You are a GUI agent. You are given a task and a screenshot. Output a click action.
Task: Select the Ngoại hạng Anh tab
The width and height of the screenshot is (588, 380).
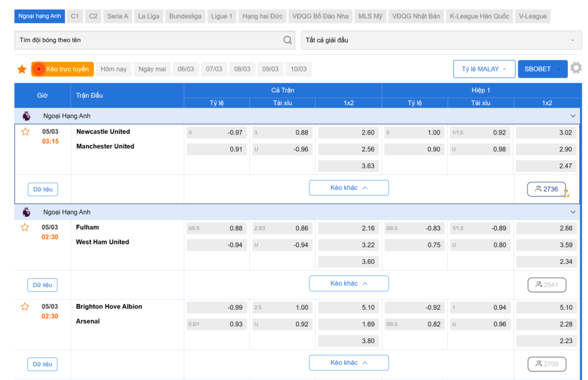coord(40,16)
